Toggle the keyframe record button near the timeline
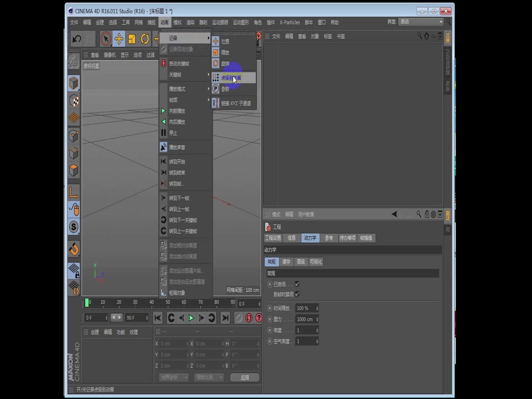Image resolution: width=532 pixels, height=399 pixels. (x=249, y=318)
